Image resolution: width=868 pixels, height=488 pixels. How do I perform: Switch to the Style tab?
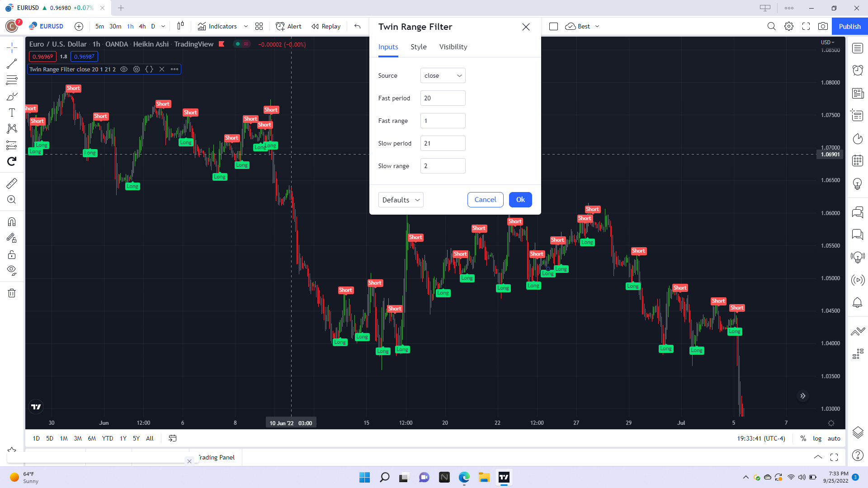tap(418, 47)
